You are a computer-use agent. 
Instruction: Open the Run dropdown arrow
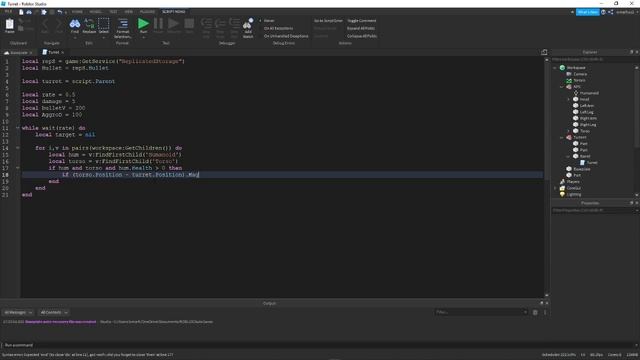point(143,38)
